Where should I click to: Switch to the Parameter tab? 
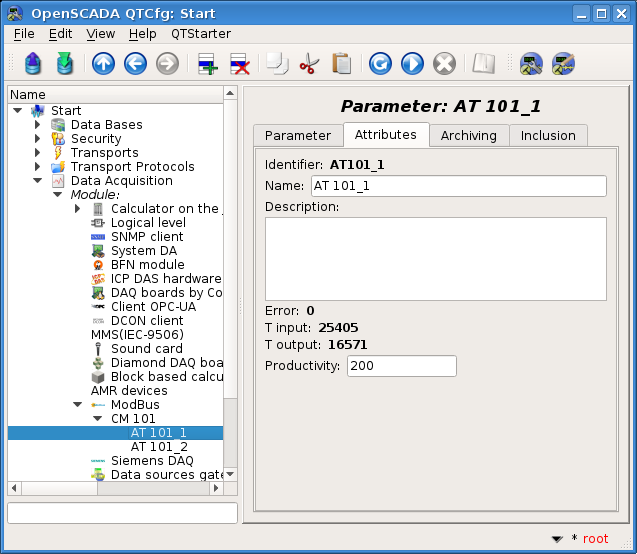click(298, 136)
